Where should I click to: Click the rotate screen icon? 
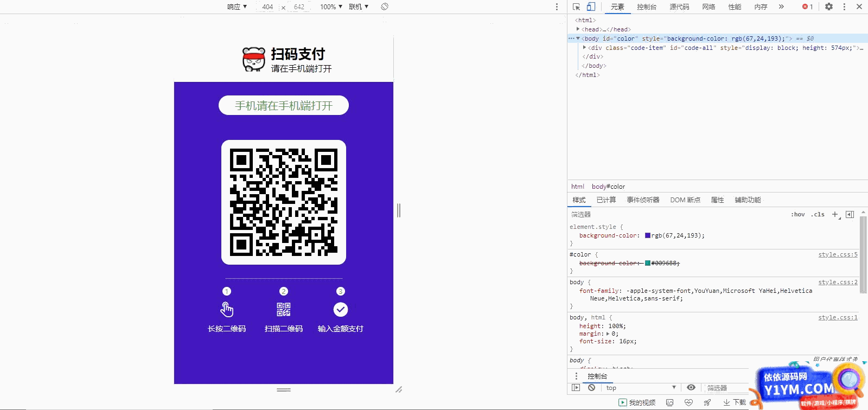pos(385,7)
